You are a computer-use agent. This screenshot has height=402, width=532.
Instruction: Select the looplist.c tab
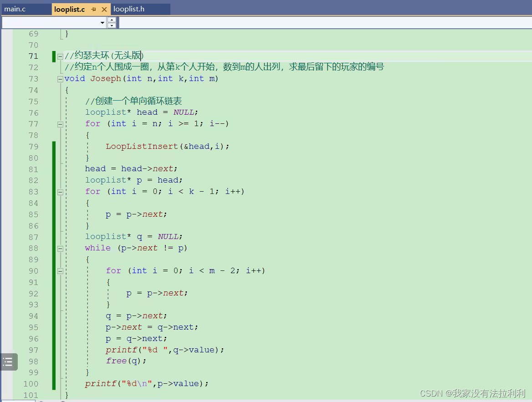70,10
